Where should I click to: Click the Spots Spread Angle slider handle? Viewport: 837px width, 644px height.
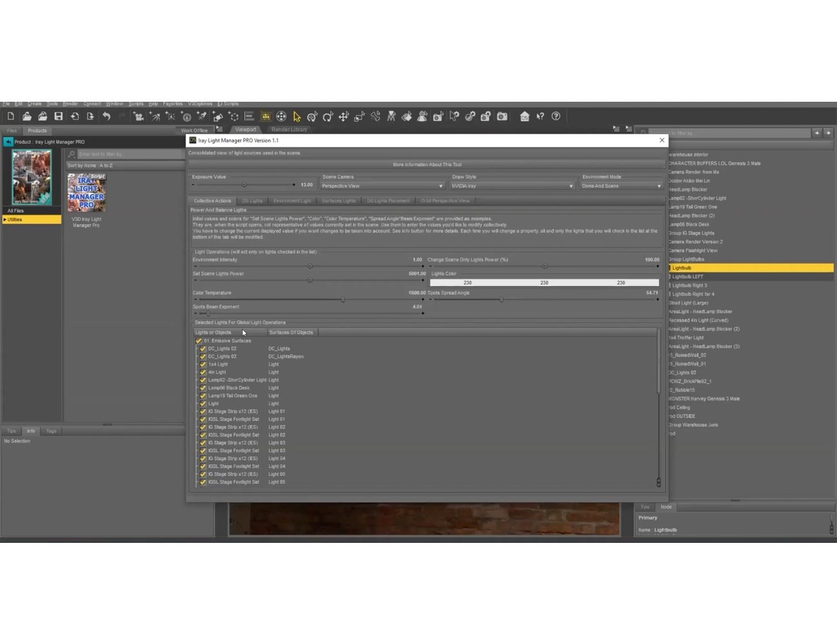coord(502,299)
